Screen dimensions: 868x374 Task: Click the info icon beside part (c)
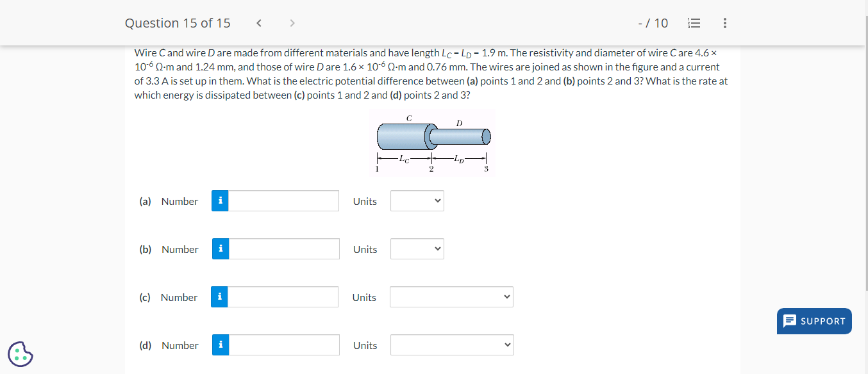(x=220, y=297)
